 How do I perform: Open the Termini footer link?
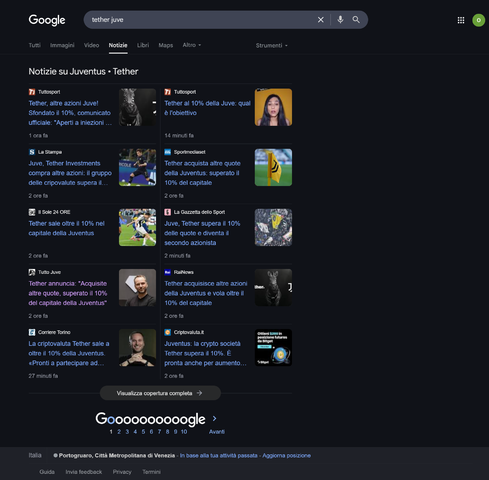151,472
